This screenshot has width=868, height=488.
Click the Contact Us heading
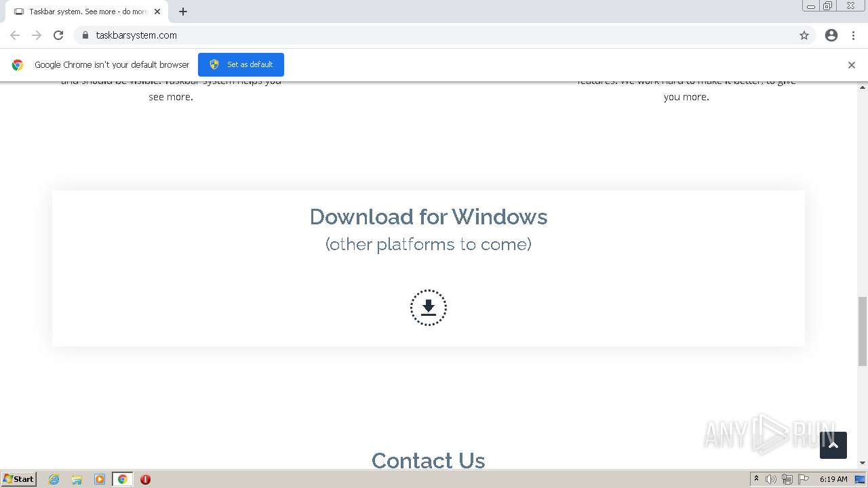(x=429, y=460)
